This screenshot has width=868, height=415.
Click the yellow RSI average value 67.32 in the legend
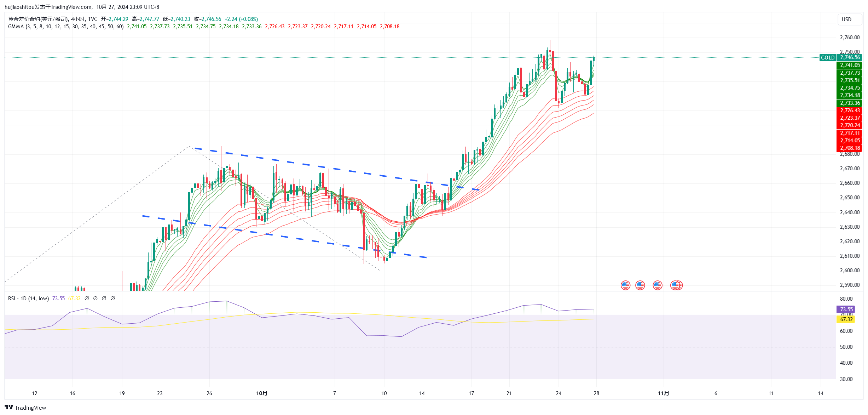pos(74,299)
